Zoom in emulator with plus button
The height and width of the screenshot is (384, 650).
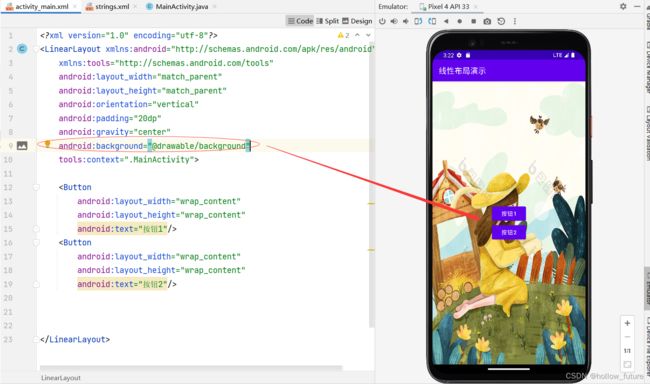(x=627, y=323)
